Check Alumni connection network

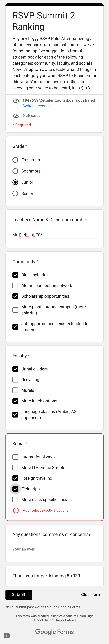click(15, 286)
